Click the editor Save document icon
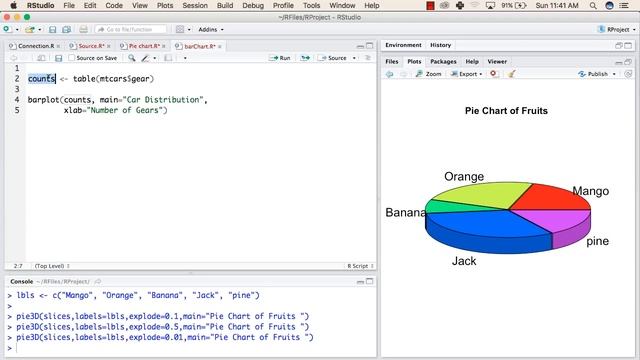The width and height of the screenshot is (640, 360). click(58, 58)
